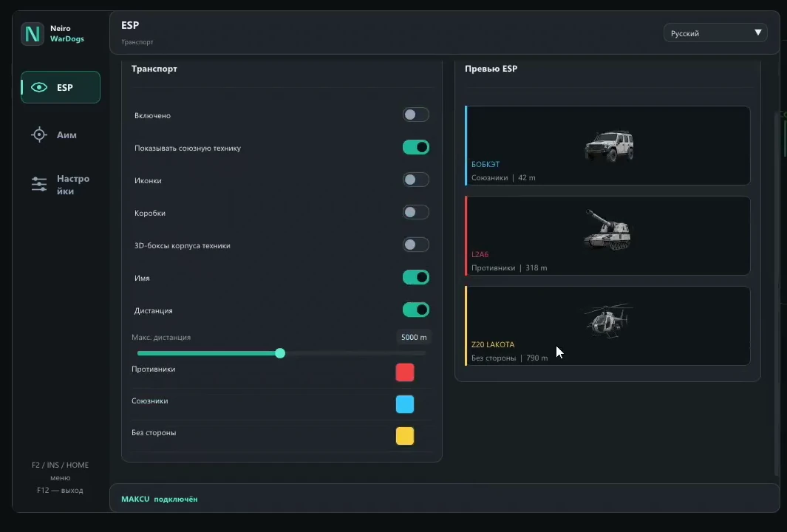Open the blue Союзники color swatch
The height and width of the screenshot is (532, 787).
(x=404, y=404)
